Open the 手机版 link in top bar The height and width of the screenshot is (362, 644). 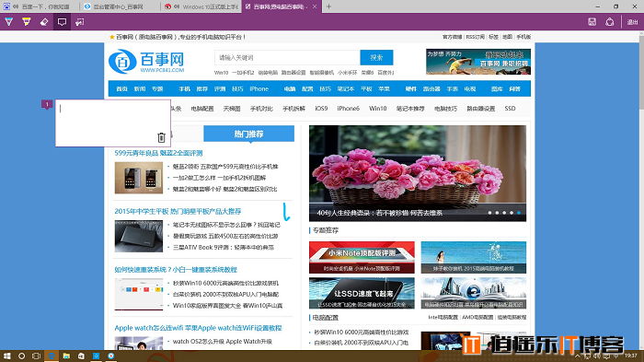523,37
